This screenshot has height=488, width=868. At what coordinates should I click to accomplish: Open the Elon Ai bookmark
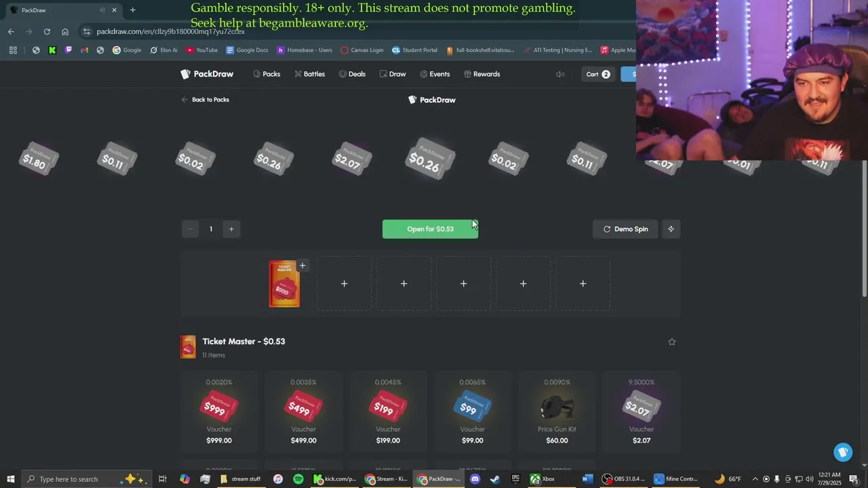pos(163,50)
